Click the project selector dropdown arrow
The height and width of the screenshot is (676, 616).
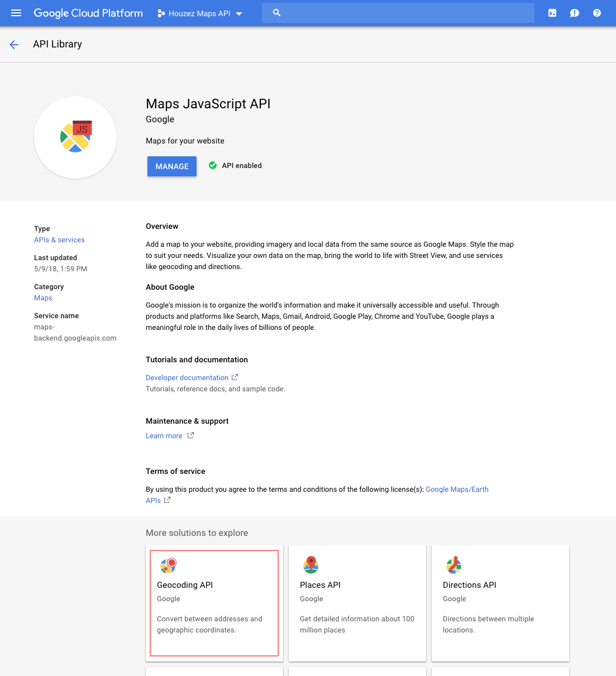(x=239, y=14)
